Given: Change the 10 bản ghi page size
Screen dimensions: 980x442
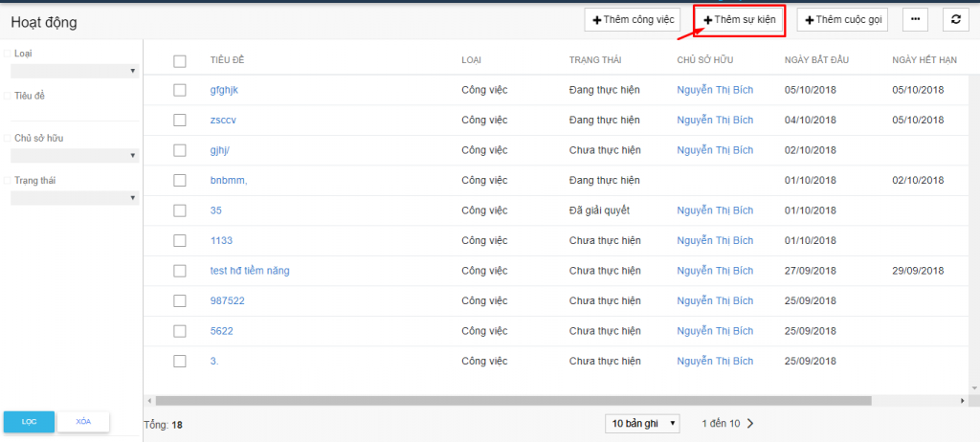Looking at the screenshot, I should click(x=642, y=423).
